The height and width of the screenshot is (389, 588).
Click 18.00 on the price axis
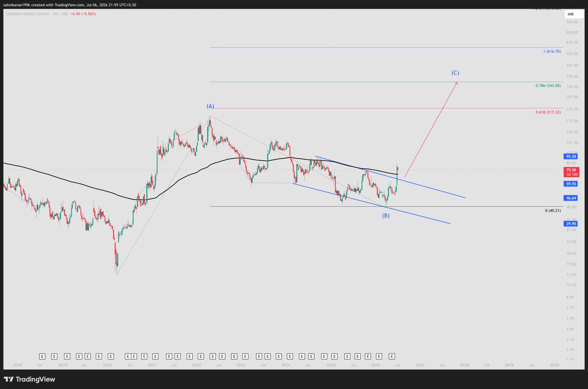[570, 253]
